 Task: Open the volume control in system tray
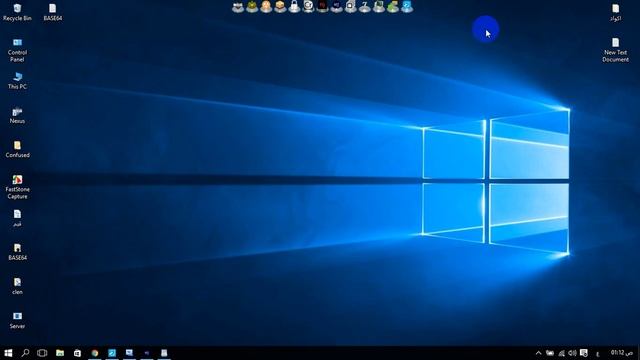[572, 353]
